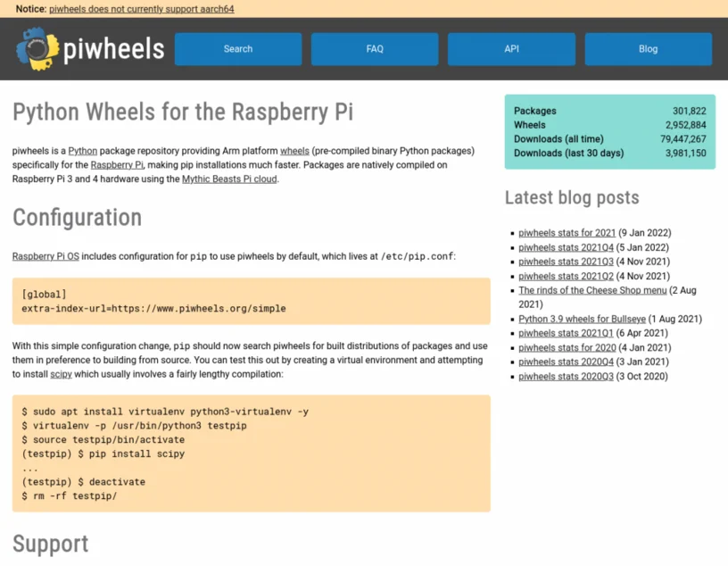Open the API navigation button
Screen dimensions: 728x566
pyautogui.click(x=511, y=49)
